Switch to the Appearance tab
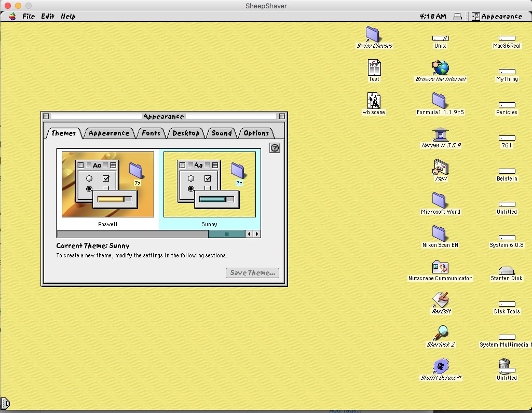 click(x=109, y=133)
